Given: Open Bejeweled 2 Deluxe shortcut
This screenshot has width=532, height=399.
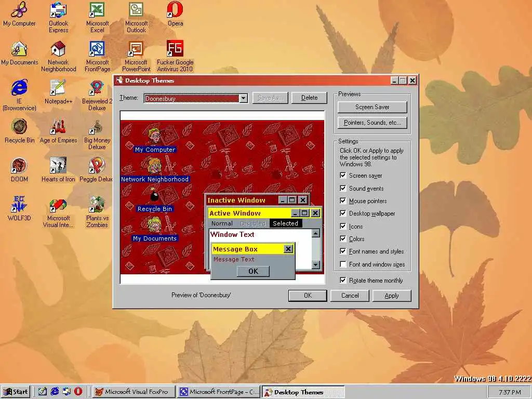Looking at the screenshot, I should click(97, 96).
